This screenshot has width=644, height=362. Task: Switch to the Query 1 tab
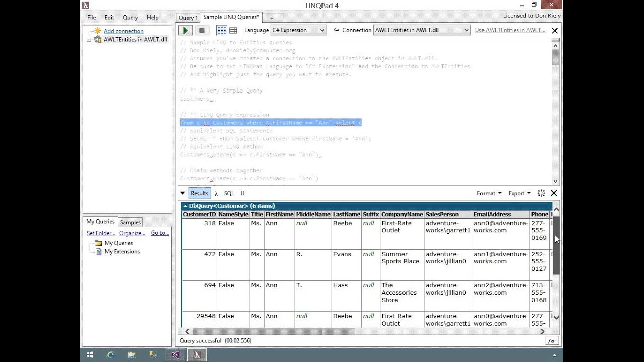pyautogui.click(x=188, y=18)
